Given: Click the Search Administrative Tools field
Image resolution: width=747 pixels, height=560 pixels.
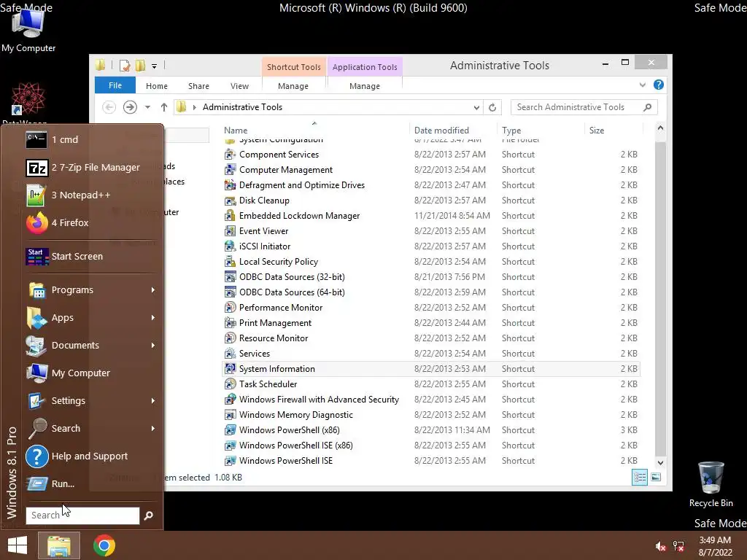Looking at the screenshot, I should (x=584, y=107).
